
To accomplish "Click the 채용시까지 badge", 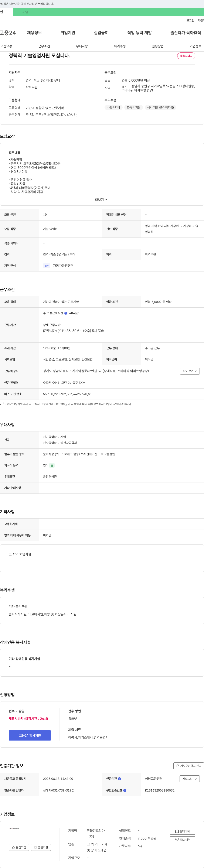I will tap(186, 56).
